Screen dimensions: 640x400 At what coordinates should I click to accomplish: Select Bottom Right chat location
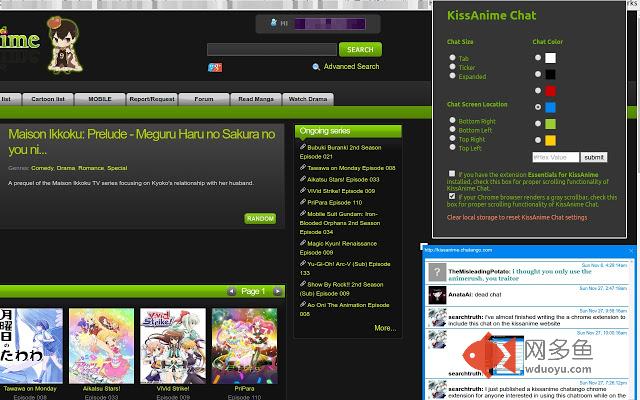pos(452,120)
